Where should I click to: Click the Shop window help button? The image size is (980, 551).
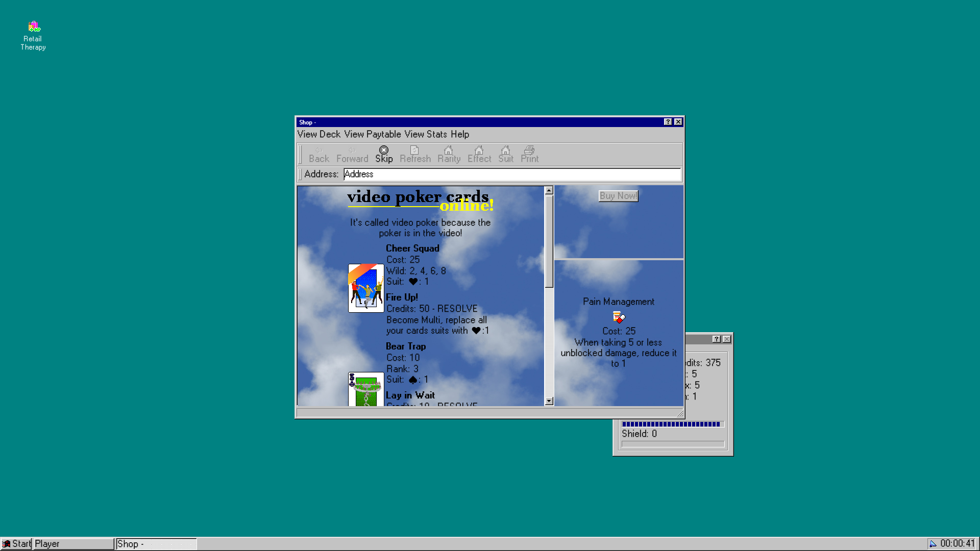pyautogui.click(x=668, y=122)
